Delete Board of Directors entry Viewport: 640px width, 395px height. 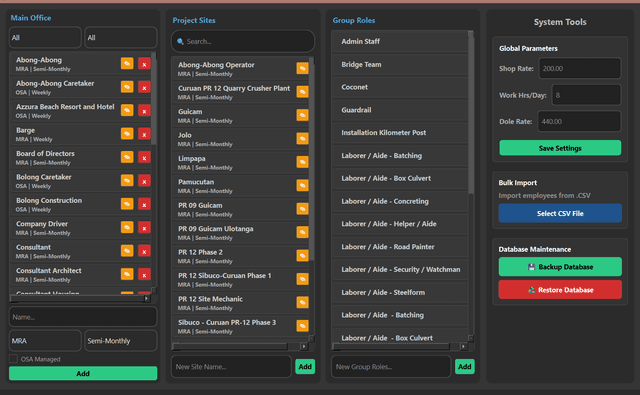tap(144, 157)
